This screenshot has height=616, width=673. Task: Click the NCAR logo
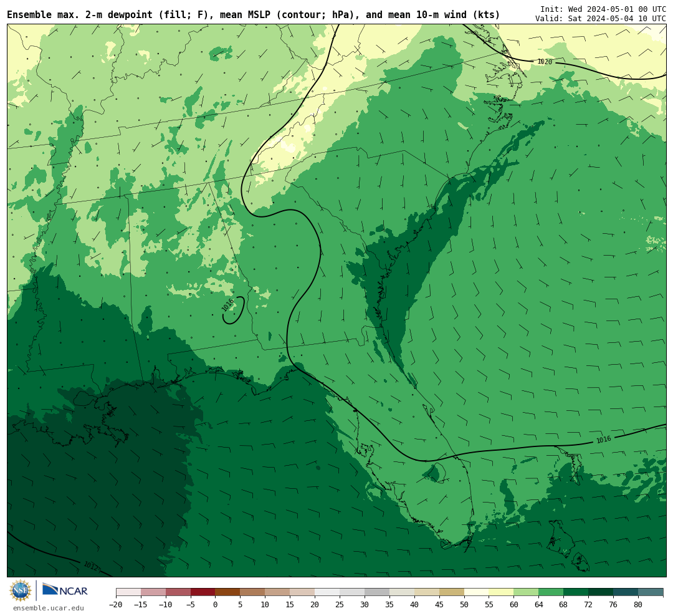click(x=65, y=590)
